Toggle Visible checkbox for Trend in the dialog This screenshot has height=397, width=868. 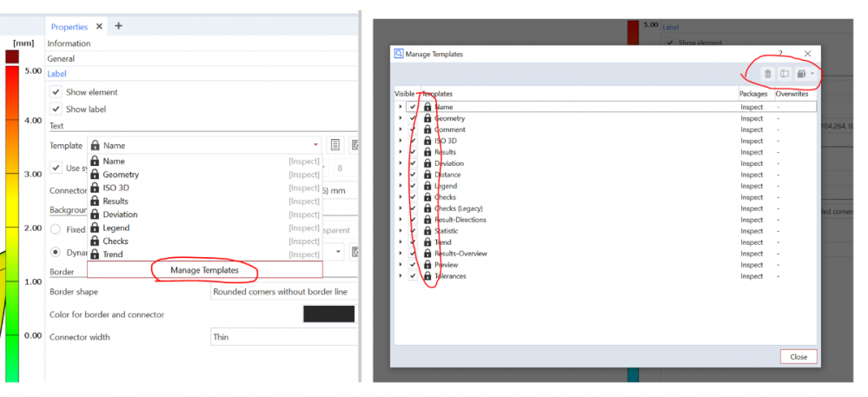tap(413, 242)
